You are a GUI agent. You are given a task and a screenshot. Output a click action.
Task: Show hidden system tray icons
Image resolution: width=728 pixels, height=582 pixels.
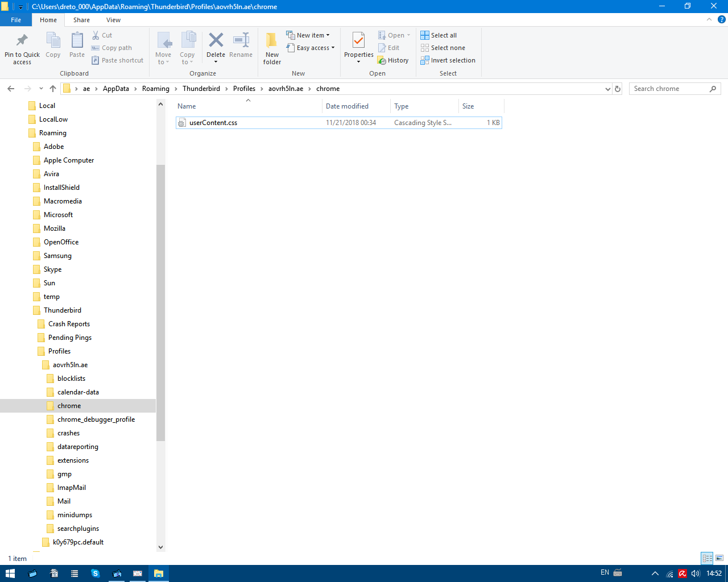655,573
